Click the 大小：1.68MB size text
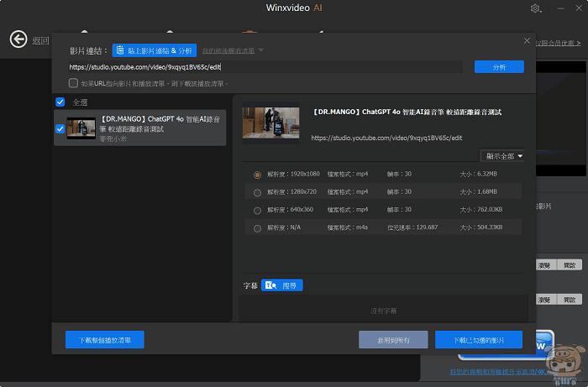 [x=478, y=191]
